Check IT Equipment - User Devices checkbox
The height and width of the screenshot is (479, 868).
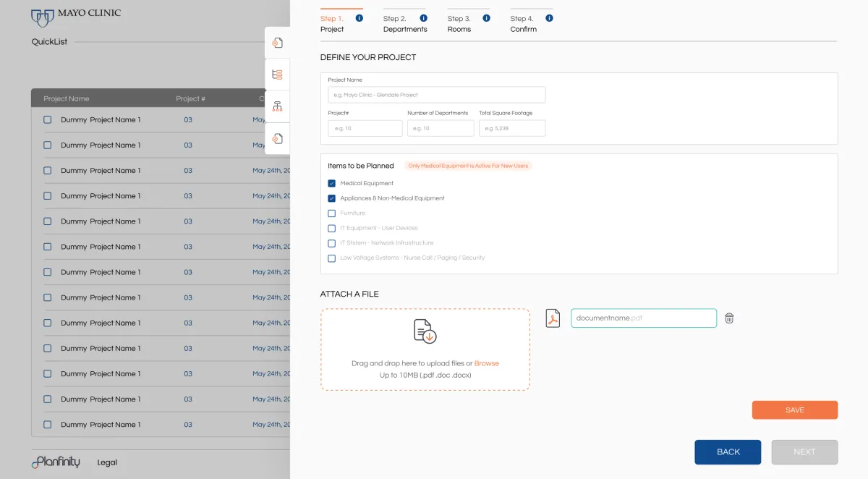(x=332, y=228)
